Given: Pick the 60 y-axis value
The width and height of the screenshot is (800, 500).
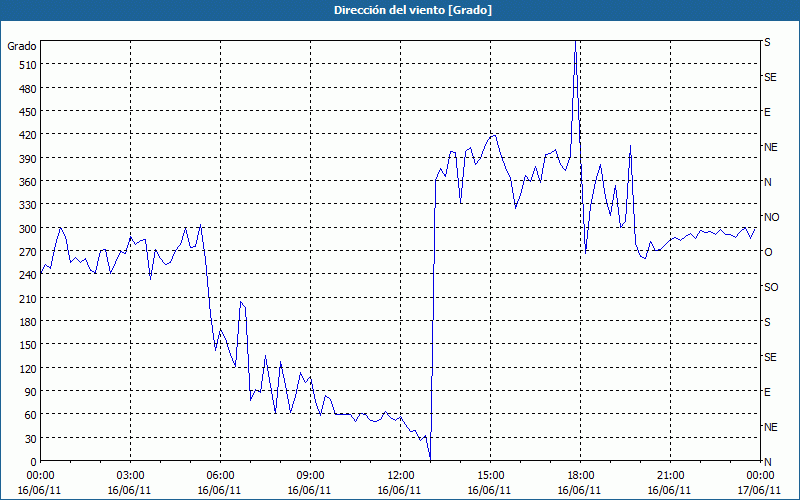Looking at the screenshot, I should click(x=31, y=415).
